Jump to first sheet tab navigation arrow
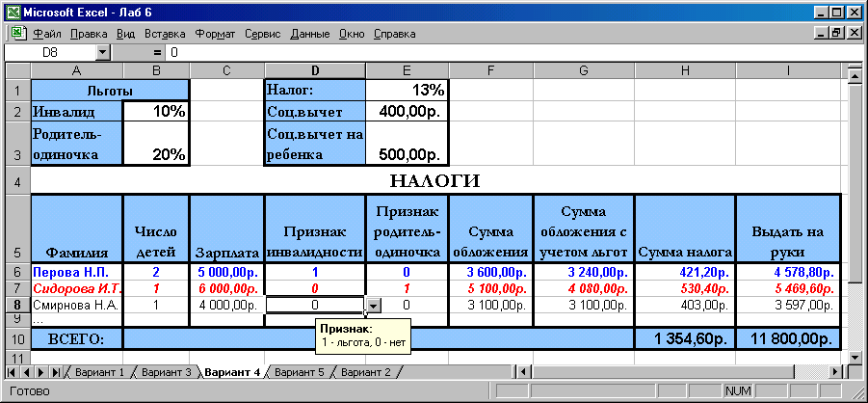The image size is (868, 403). tap(13, 372)
